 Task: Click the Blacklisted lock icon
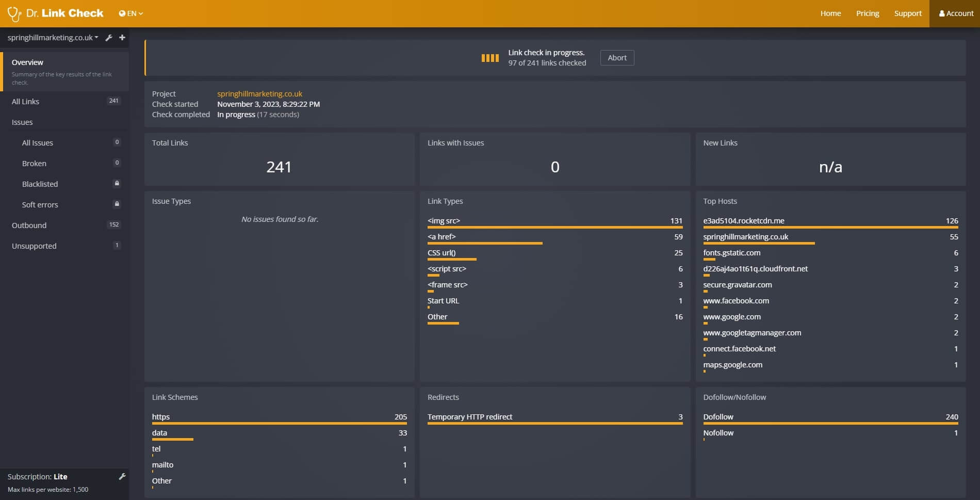click(x=117, y=184)
